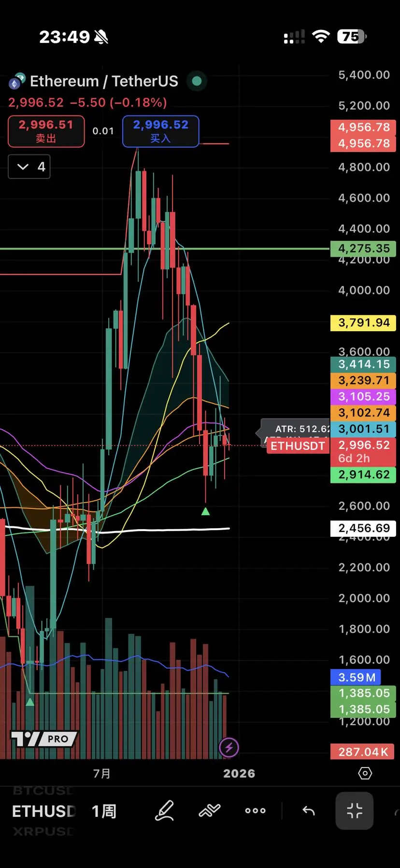The width and height of the screenshot is (400, 868).
Task: Change the 1周 timeframe interval
Action: coord(104,811)
